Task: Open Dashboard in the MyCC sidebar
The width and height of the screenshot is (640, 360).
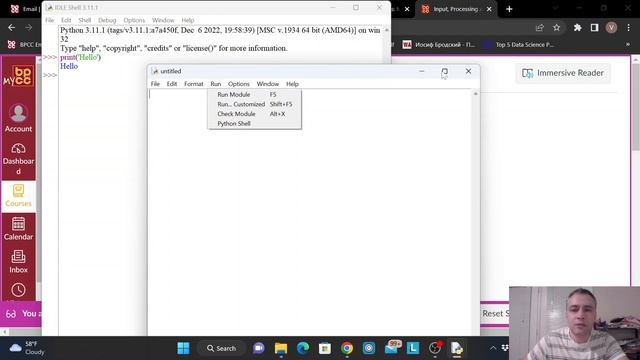Action: (x=18, y=159)
